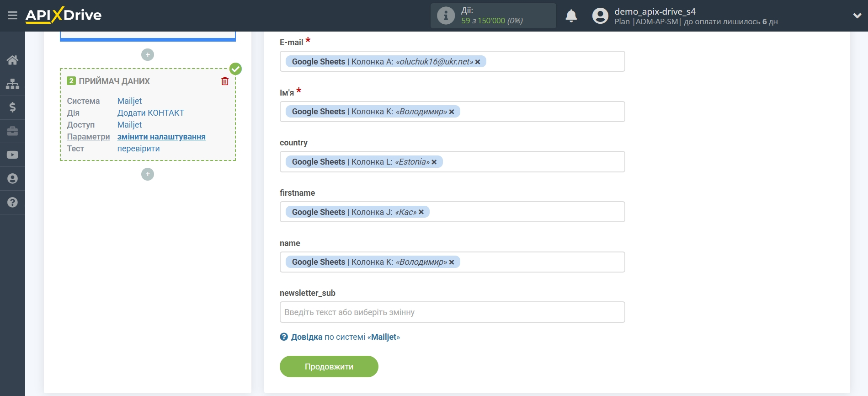Delete the data receiver block
The width and height of the screenshot is (868, 396).
point(225,81)
